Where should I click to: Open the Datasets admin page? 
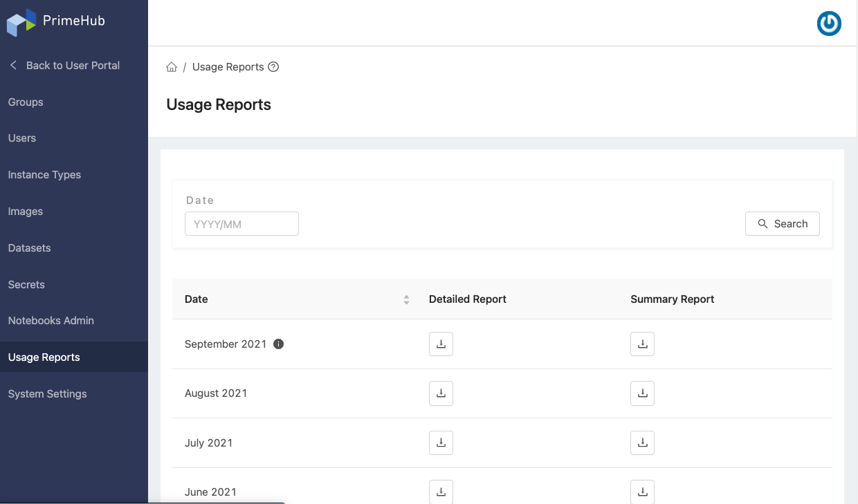pos(29,248)
